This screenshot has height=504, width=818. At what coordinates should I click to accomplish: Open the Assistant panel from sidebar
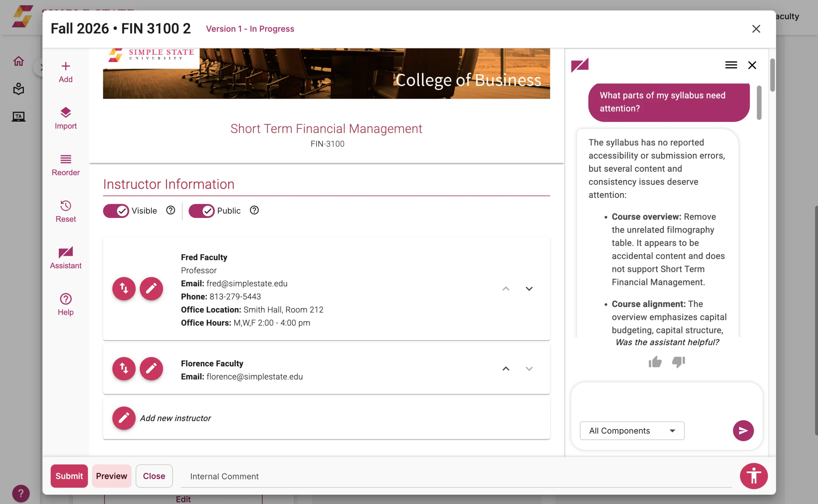66,258
